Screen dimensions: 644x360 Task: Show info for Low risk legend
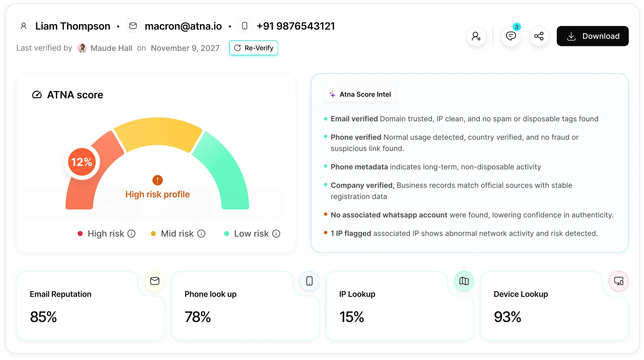coord(276,234)
